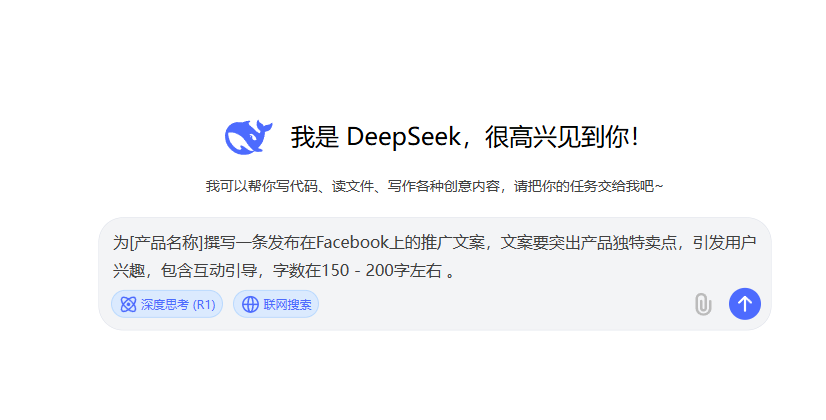Click the 独特卖点 text in the prompt

644,242
